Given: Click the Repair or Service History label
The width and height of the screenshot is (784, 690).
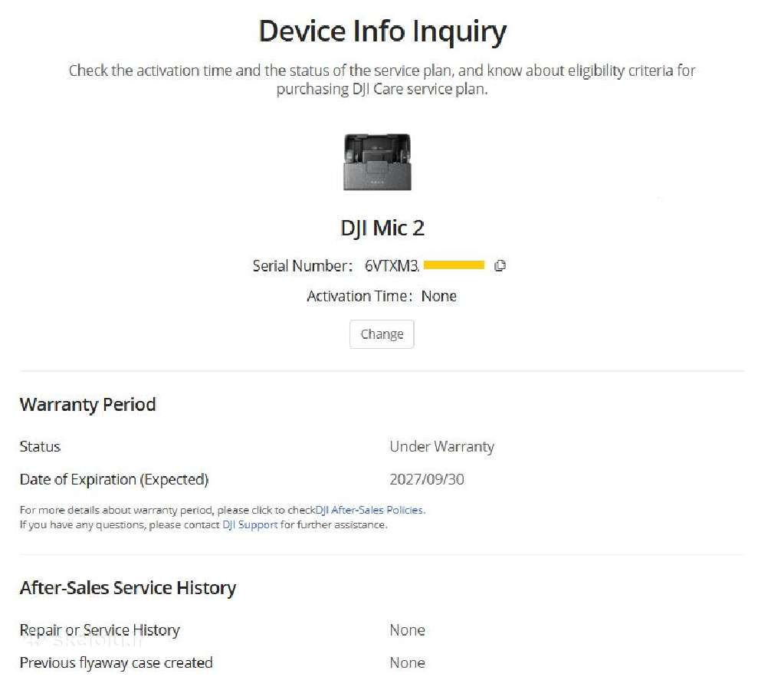Looking at the screenshot, I should tap(100, 630).
